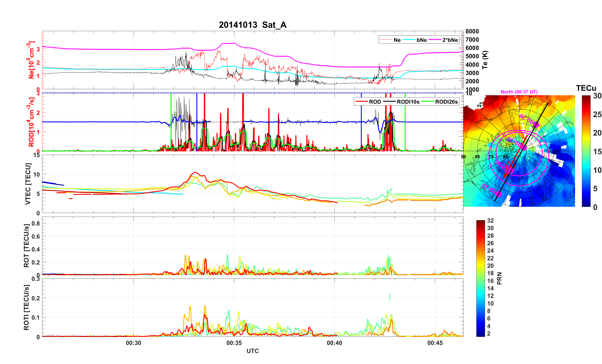
Task: Click the 00:40 UTC axis tick label
Action: tap(334, 343)
